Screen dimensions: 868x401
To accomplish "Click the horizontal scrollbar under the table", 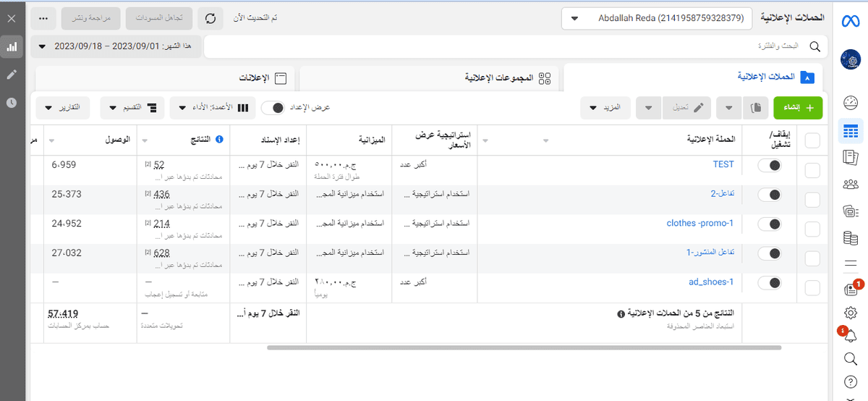I will pyautogui.click(x=524, y=347).
